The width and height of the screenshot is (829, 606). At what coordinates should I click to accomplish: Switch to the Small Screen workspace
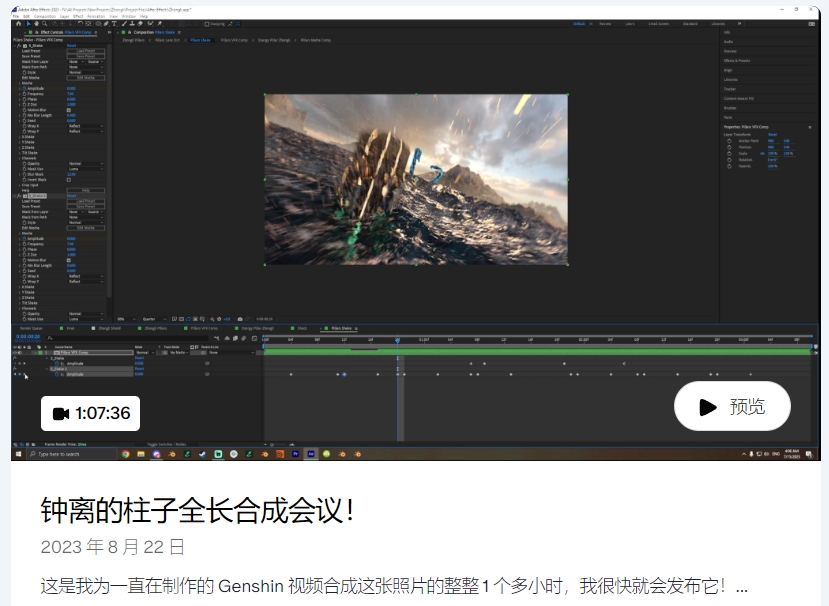point(659,24)
